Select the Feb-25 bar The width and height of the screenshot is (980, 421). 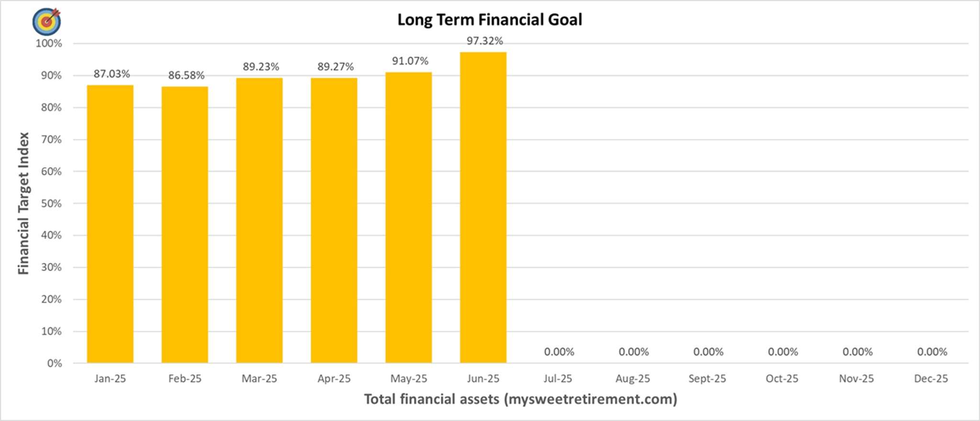185,224
